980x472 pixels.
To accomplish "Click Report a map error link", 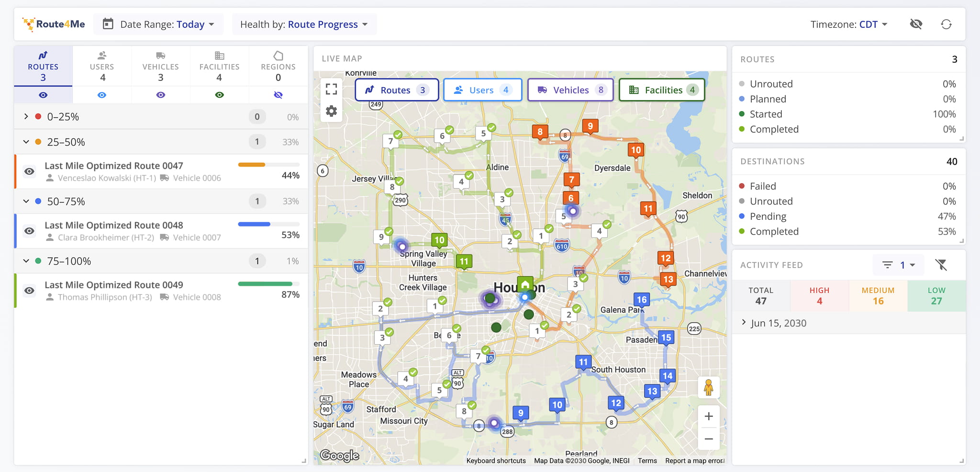I will pos(694,461).
